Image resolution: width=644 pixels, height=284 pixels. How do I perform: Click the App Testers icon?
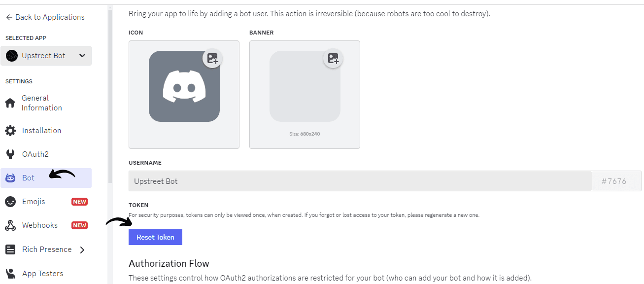pos(10,274)
